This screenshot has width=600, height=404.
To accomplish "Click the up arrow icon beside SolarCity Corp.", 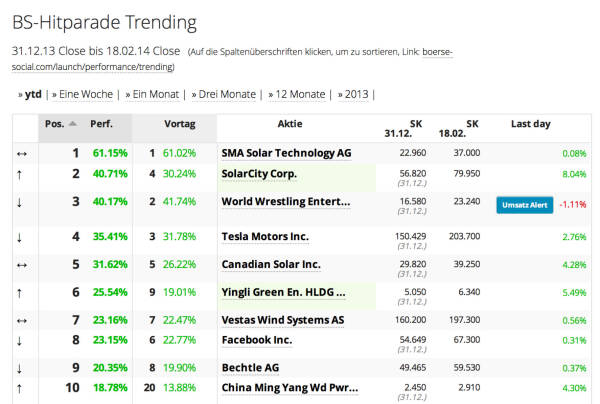I will (x=20, y=175).
